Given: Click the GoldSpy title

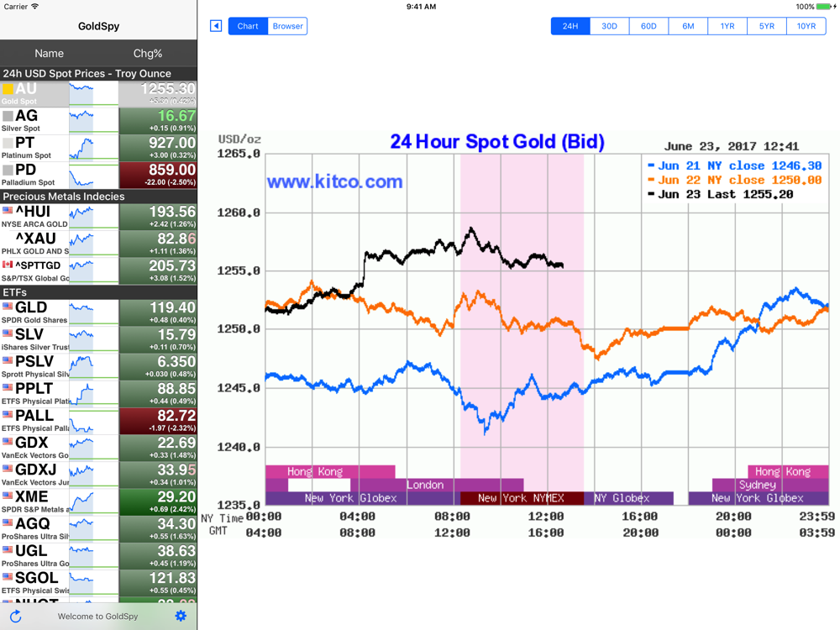Looking at the screenshot, I should [x=98, y=26].
